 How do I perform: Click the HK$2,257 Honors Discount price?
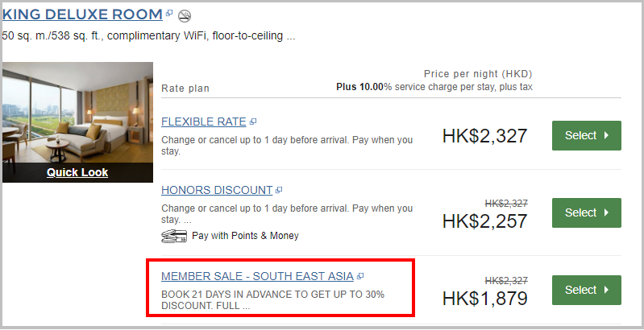click(x=484, y=221)
